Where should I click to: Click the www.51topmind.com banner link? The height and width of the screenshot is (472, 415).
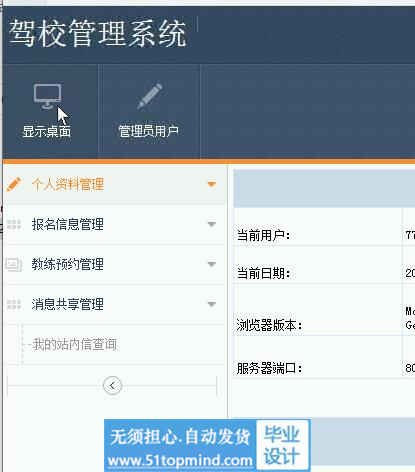(x=180, y=461)
